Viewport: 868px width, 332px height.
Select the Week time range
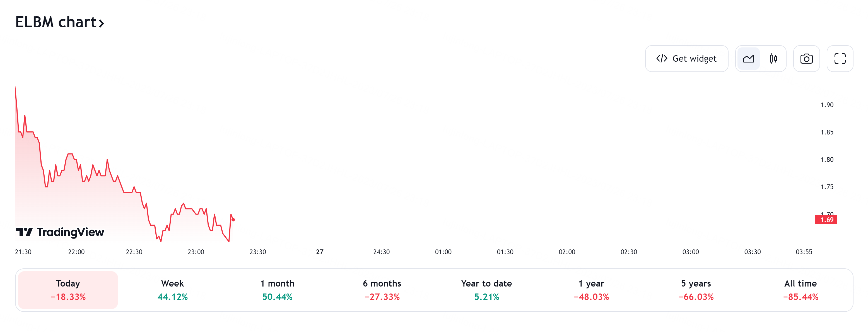[x=173, y=290]
